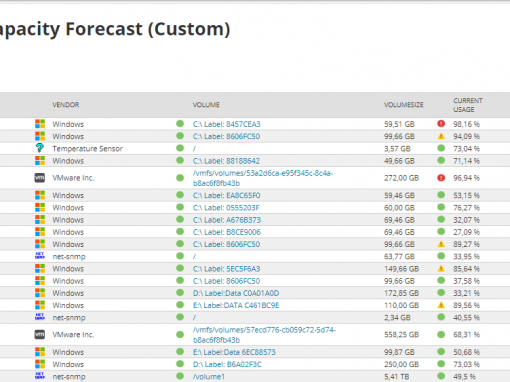This screenshot has width=510, height=382.
Task: Click the red critical icon beside 96,94 %
Action: (441, 178)
